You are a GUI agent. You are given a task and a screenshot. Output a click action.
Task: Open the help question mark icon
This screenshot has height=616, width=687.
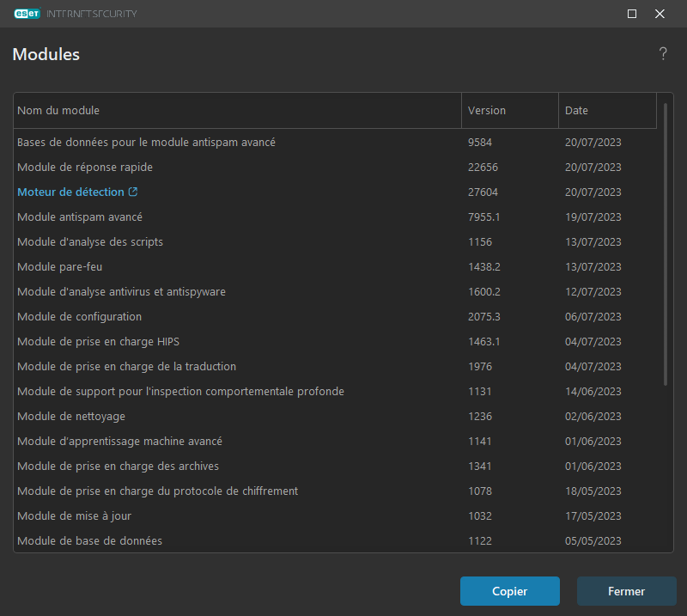(663, 54)
